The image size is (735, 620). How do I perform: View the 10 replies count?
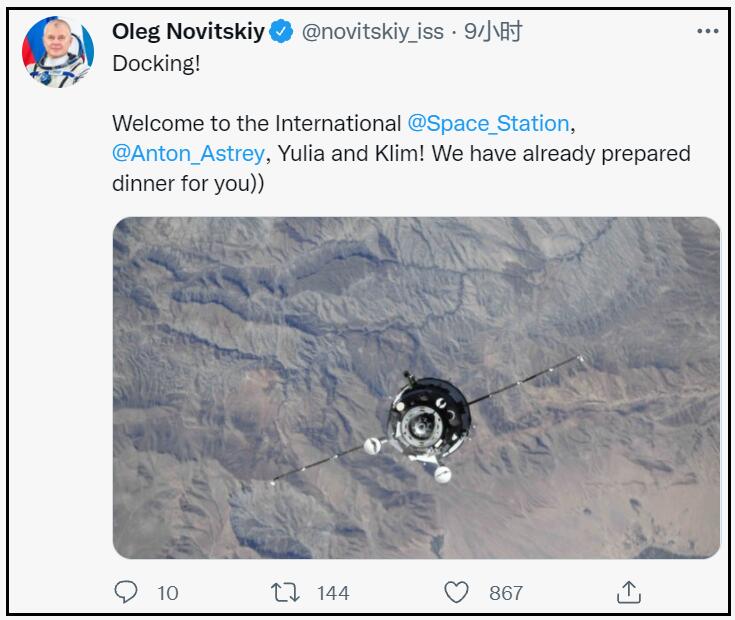[x=168, y=593]
